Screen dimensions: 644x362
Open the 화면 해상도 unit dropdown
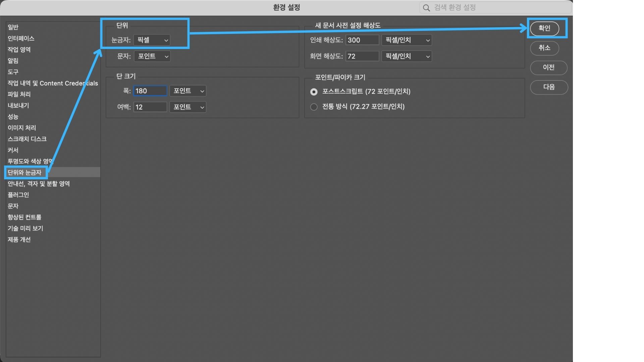point(407,56)
